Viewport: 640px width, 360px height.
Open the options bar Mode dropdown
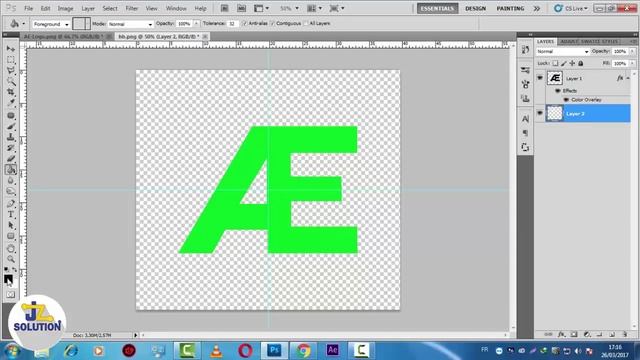click(x=130, y=24)
